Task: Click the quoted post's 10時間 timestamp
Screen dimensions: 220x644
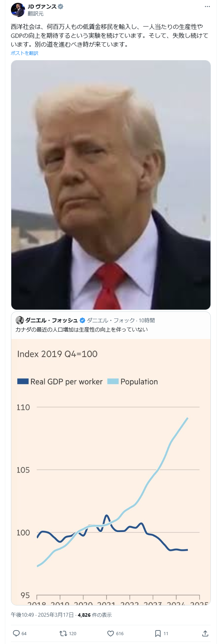Action: coord(147,321)
